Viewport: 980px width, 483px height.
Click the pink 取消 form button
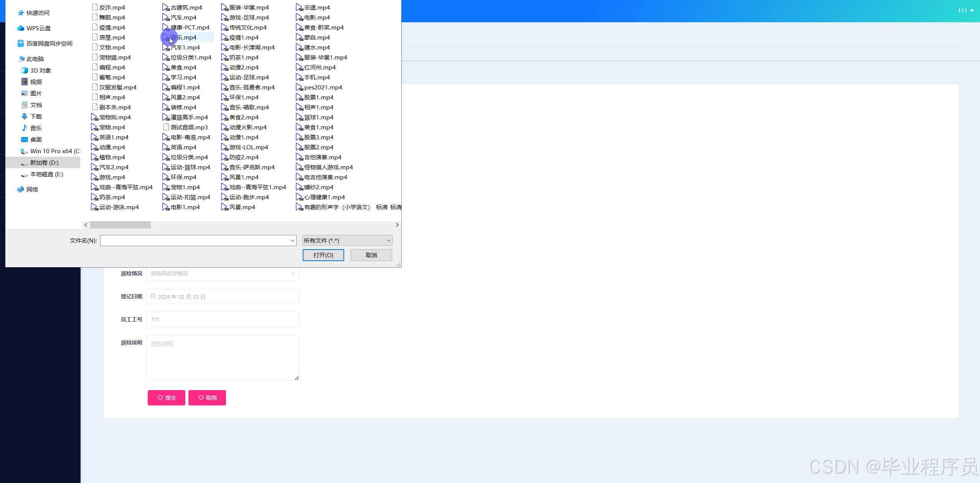pos(207,398)
